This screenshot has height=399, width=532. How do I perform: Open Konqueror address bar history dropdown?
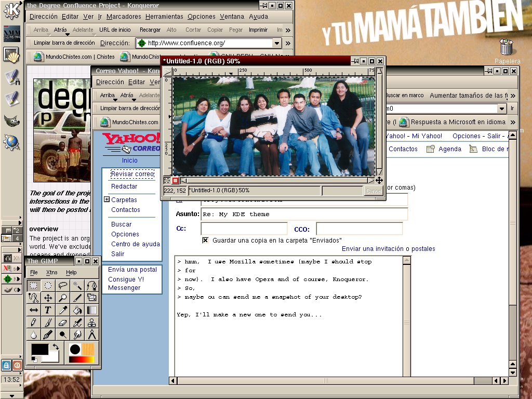pyautogui.click(x=277, y=43)
